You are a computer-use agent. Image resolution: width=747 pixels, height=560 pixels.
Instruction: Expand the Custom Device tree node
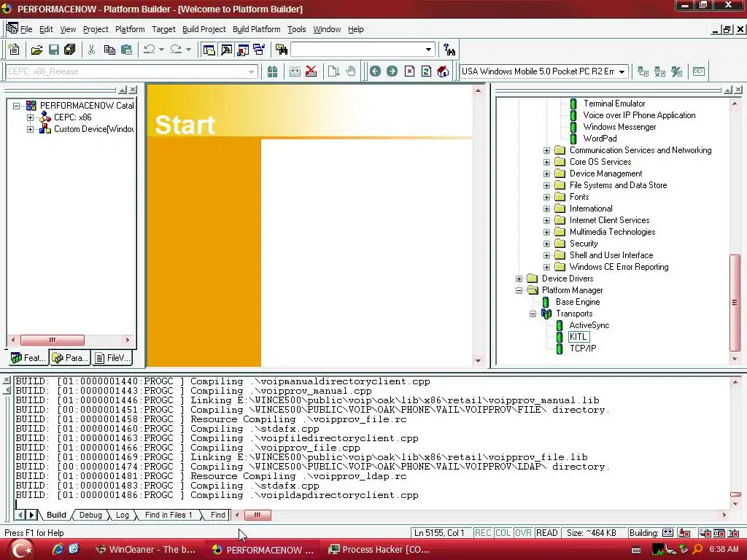pos(30,129)
